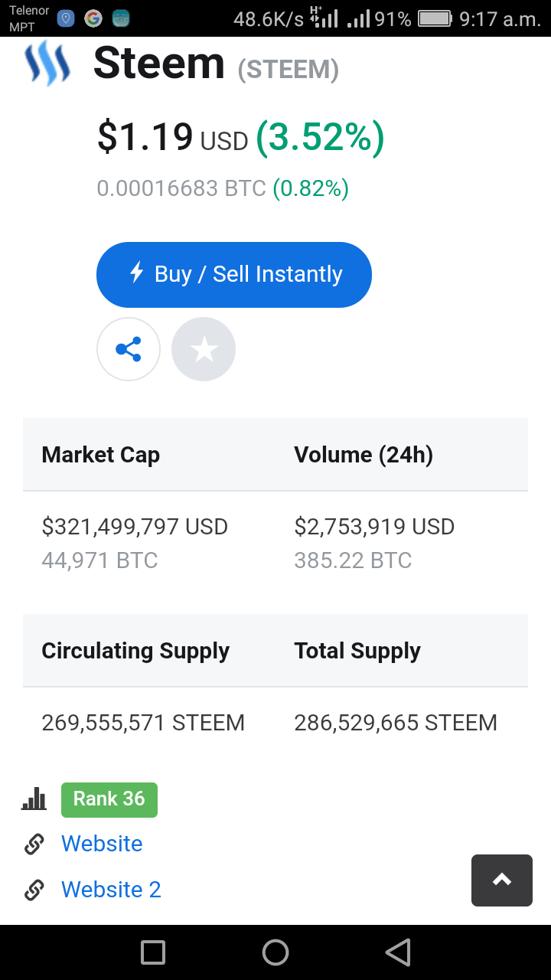Tap the Rank 36 badge
This screenshot has width=551, height=980.
[x=109, y=799]
